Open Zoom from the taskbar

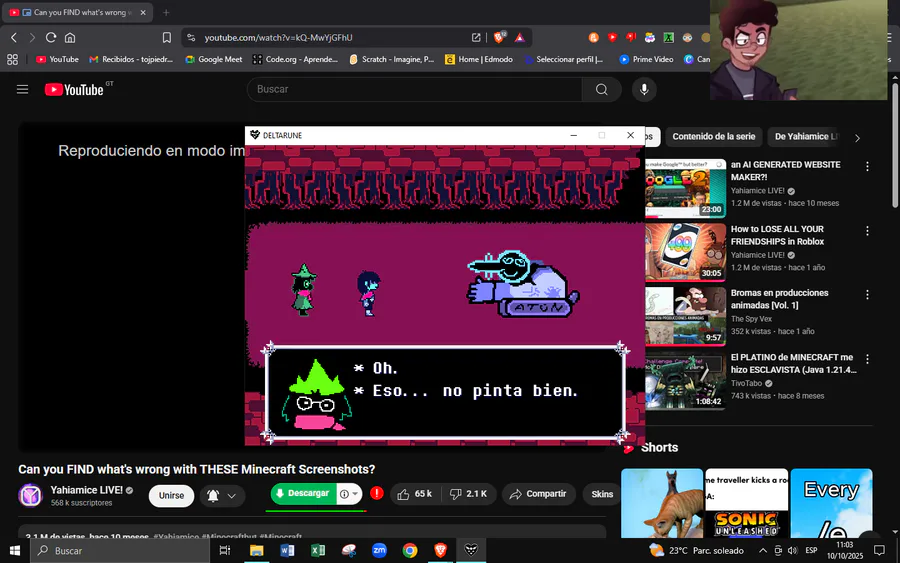click(x=379, y=551)
